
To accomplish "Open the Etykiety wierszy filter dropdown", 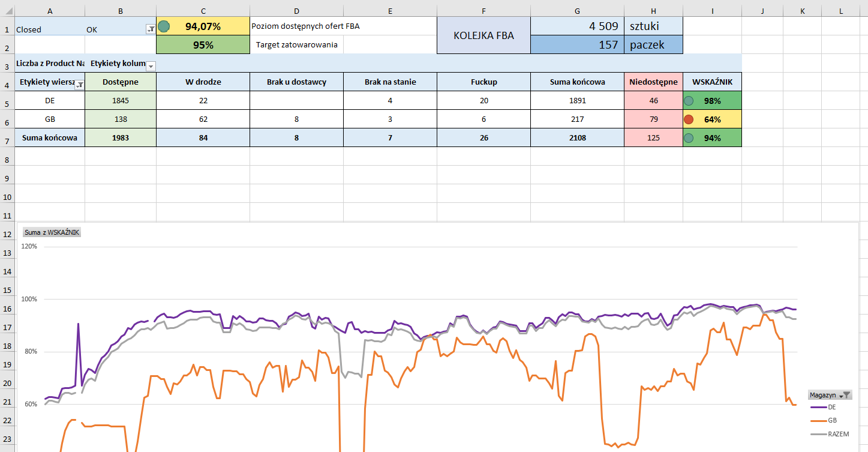I will point(79,85).
